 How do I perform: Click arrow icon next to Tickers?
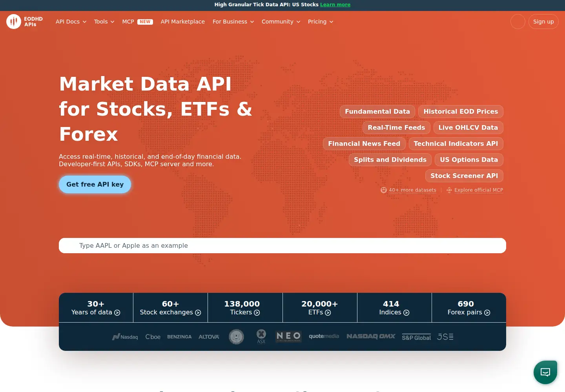coord(257,313)
